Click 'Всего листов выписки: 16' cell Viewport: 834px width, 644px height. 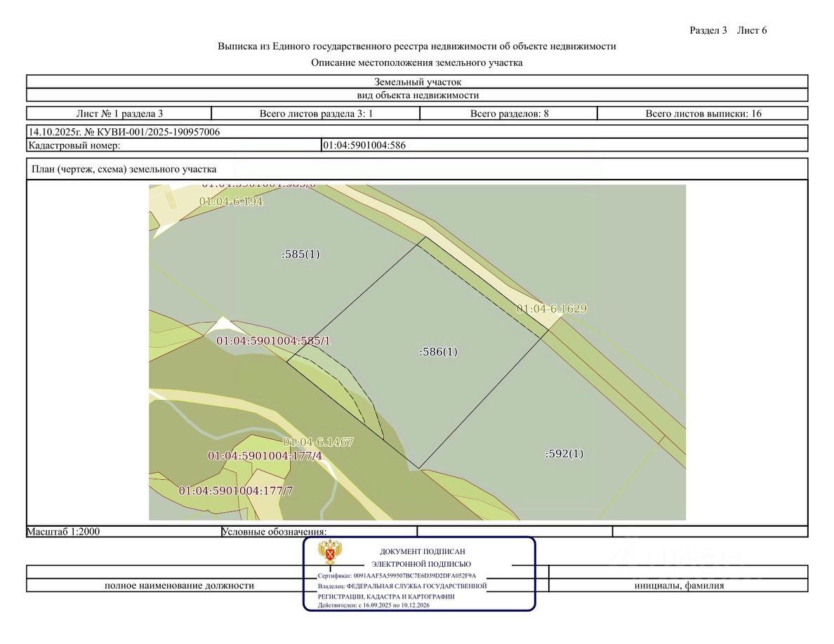(x=703, y=113)
